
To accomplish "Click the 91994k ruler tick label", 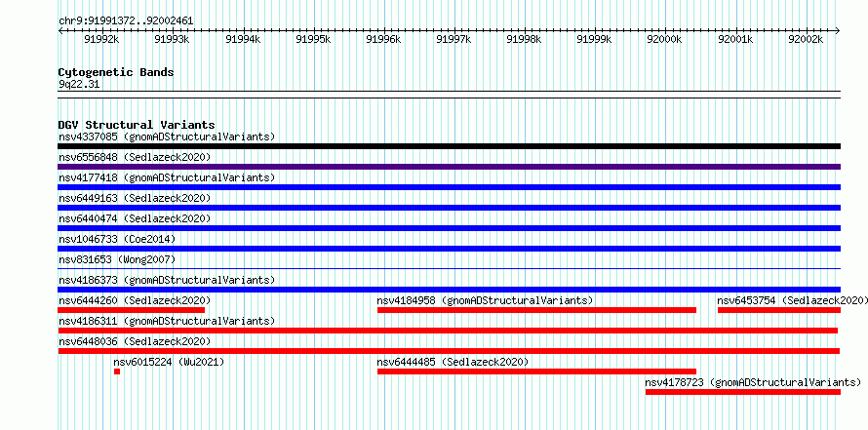I will pos(243,39).
